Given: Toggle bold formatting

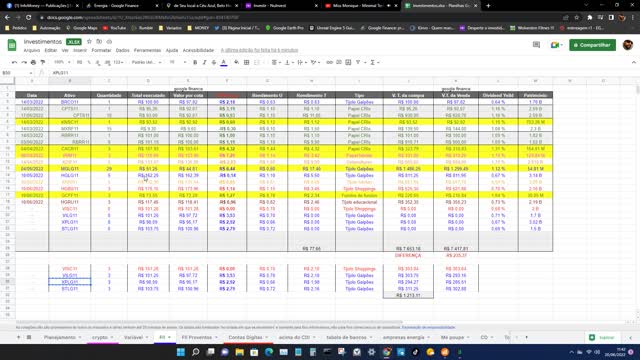Looking at the screenshot, I should tap(195, 62).
